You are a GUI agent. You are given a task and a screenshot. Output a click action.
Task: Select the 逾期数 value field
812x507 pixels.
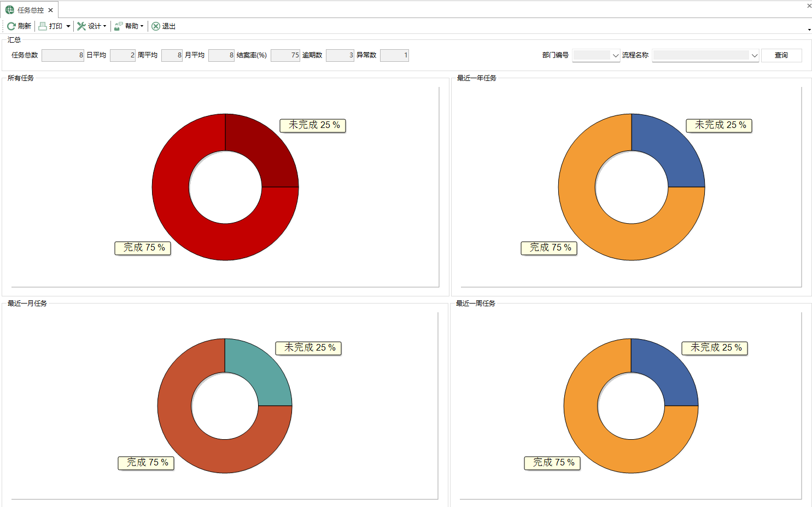340,55
